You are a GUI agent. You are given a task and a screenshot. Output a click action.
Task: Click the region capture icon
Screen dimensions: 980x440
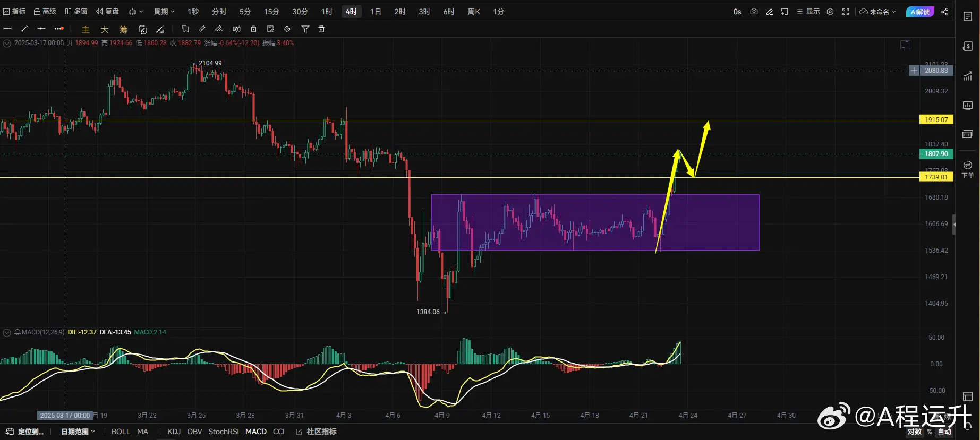(x=785, y=12)
